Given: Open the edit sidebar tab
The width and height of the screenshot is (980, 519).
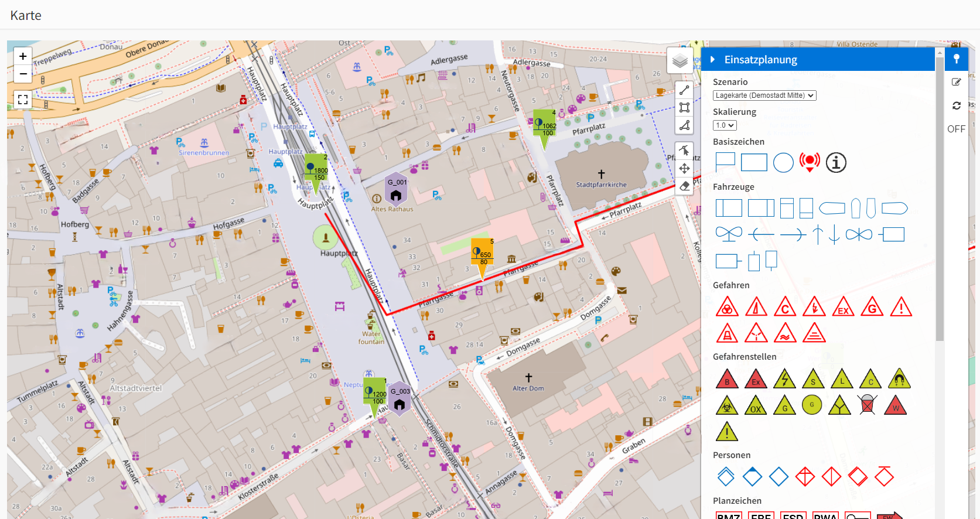Looking at the screenshot, I should [957, 82].
